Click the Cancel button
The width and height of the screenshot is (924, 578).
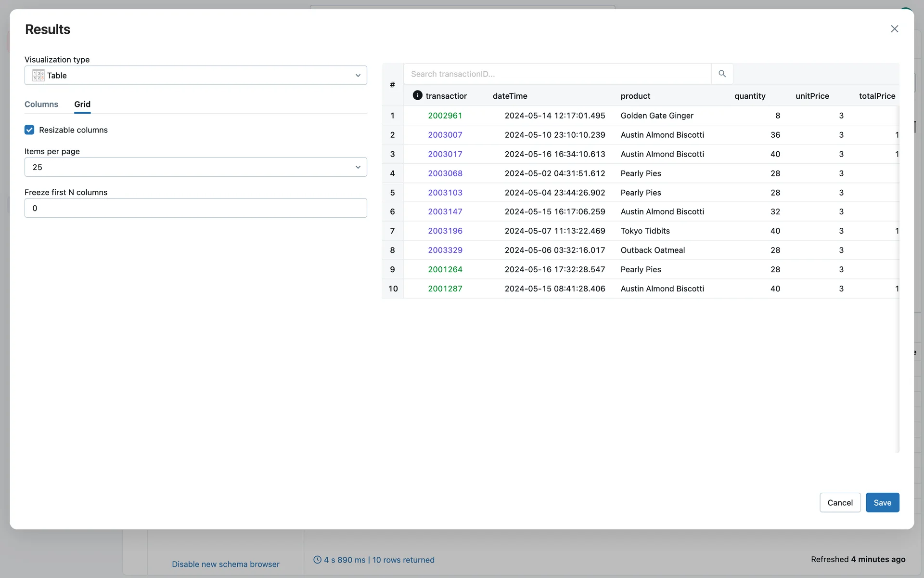840,502
